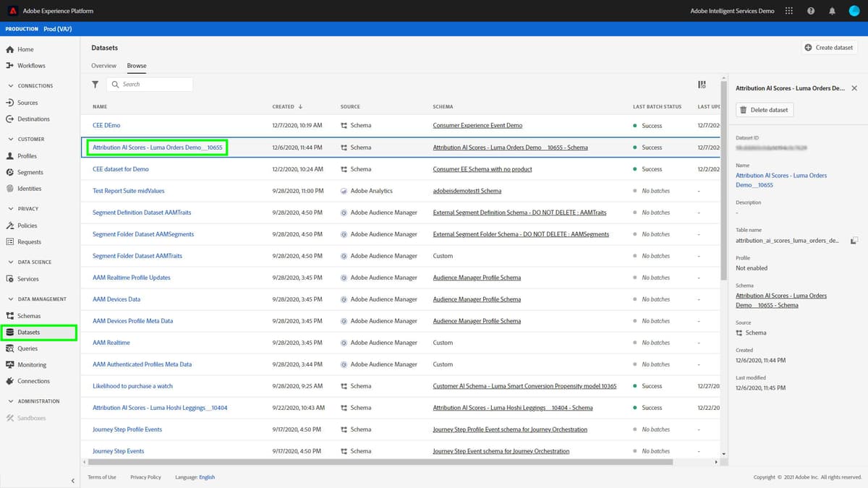Click the Create dataset button
Viewport: 868px width, 488px height.
point(829,47)
